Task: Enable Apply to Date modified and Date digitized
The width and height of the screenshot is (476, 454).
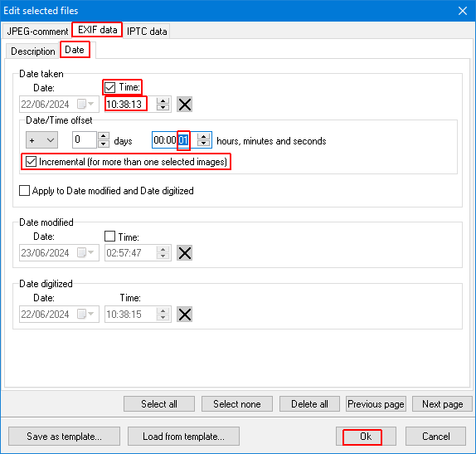Action: (x=24, y=191)
